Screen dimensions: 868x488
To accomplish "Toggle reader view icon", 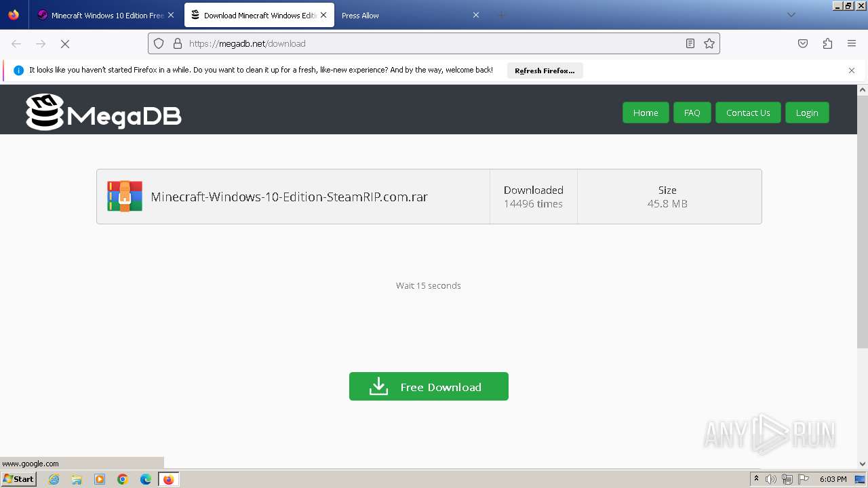I will pyautogui.click(x=690, y=43).
